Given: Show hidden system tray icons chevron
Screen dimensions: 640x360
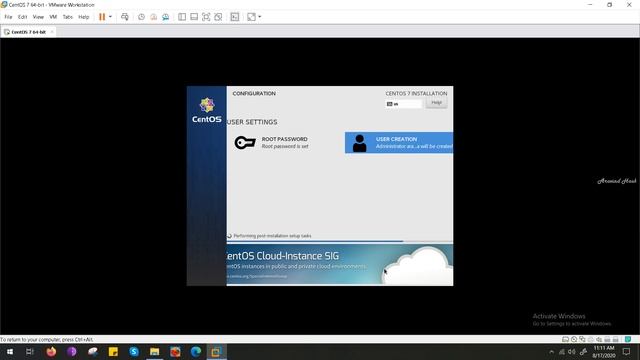Looking at the screenshot, I should pos(551,351).
